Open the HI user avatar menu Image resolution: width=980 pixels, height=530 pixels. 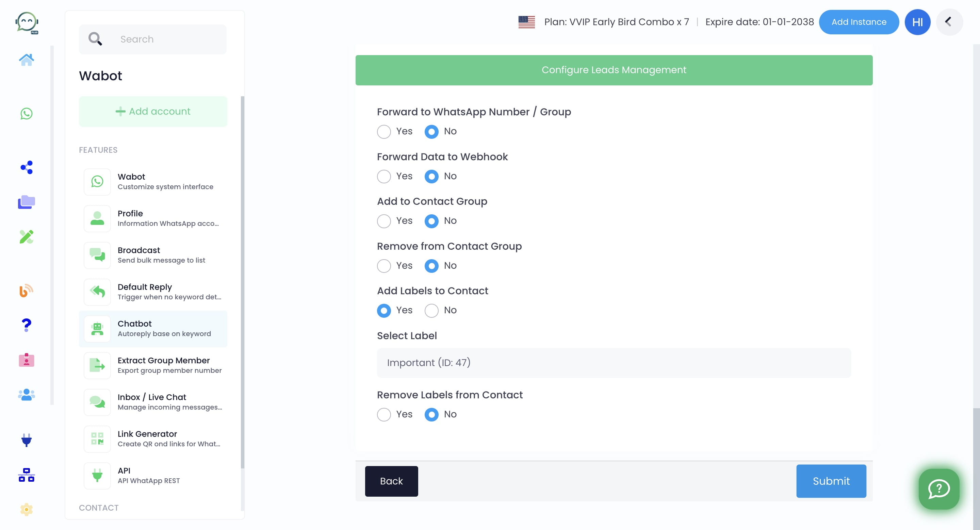point(917,22)
